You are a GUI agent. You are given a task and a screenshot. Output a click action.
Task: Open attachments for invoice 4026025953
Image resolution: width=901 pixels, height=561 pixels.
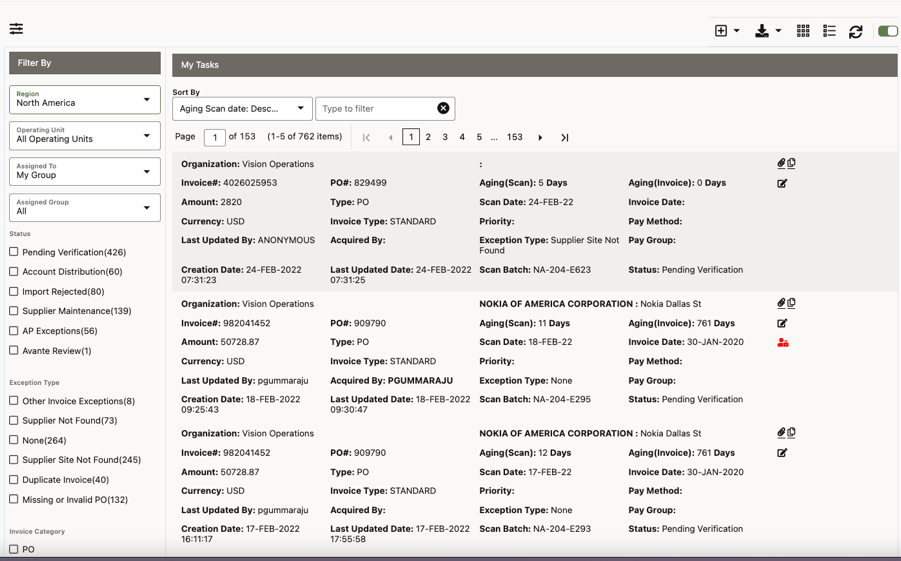[x=781, y=163]
